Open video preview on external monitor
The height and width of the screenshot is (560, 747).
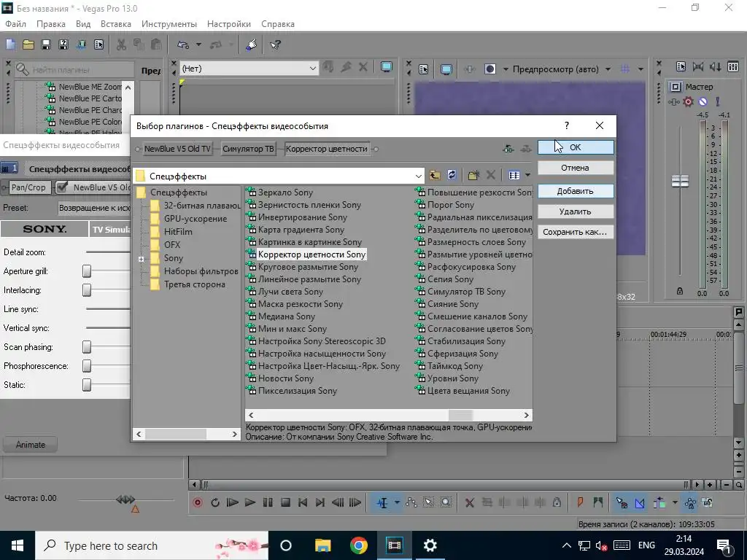(446, 69)
